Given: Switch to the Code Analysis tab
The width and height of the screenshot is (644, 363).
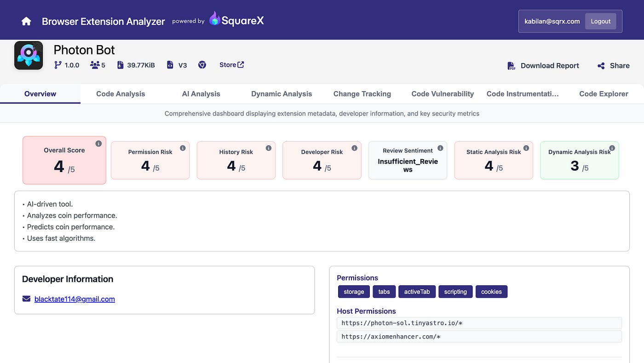Looking at the screenshot, I should click(121, 94).
